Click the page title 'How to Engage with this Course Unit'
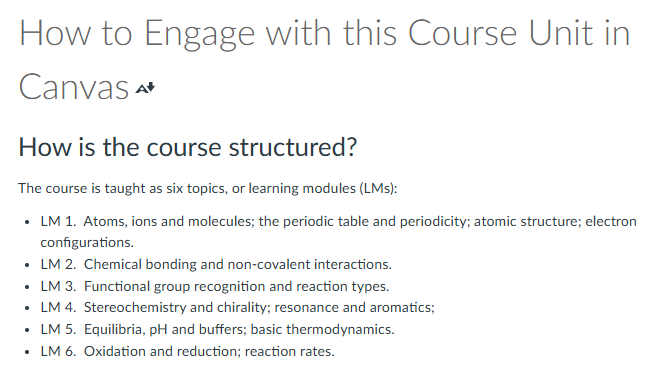 tap(324, 33)
